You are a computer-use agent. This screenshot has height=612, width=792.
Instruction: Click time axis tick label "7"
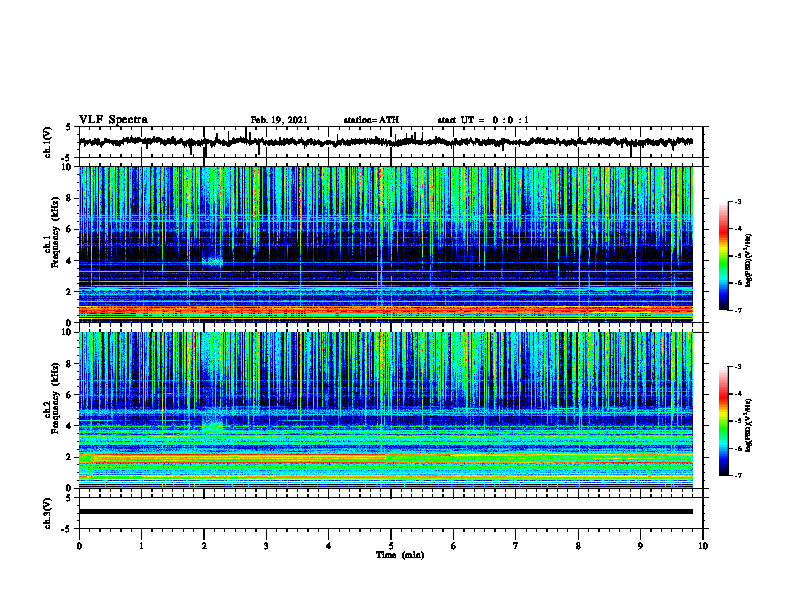click(516, 546)
